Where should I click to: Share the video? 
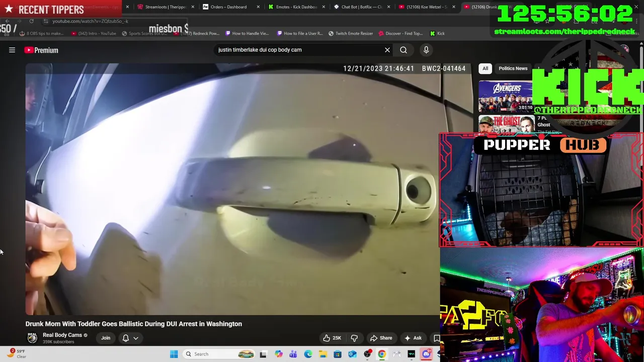pos(381,338)
